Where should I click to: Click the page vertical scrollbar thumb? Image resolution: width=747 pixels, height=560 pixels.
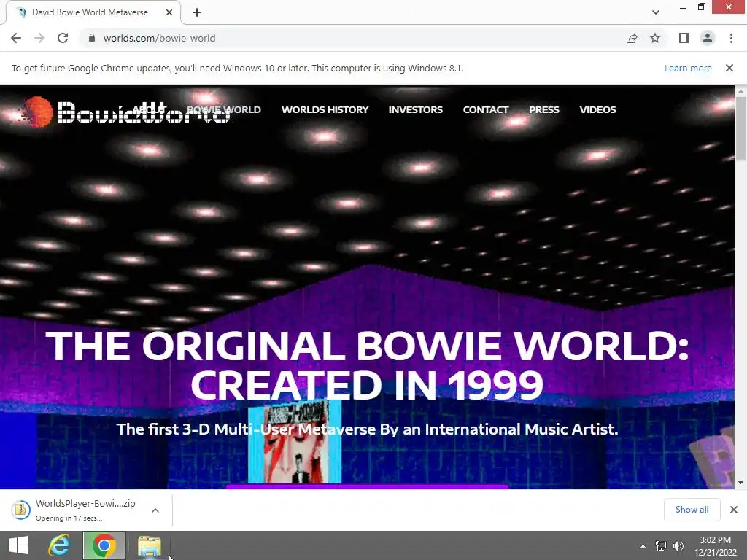[740, 128]
